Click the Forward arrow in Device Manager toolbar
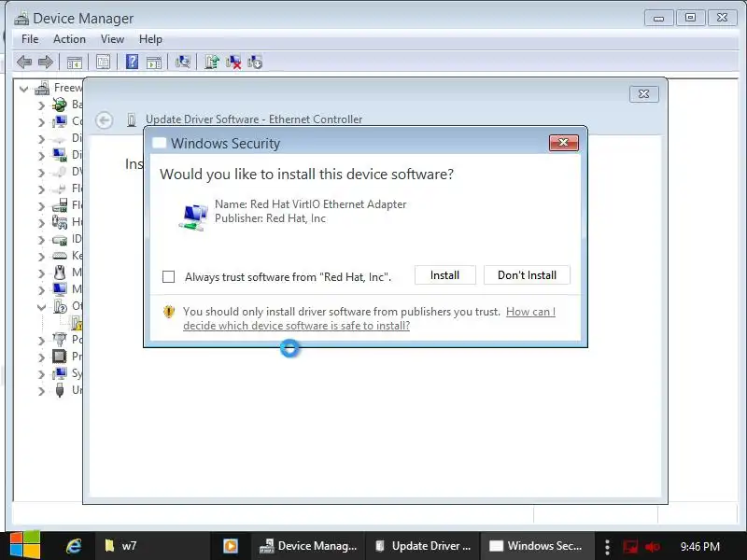747x560 pixels. (x=45, y=62)
